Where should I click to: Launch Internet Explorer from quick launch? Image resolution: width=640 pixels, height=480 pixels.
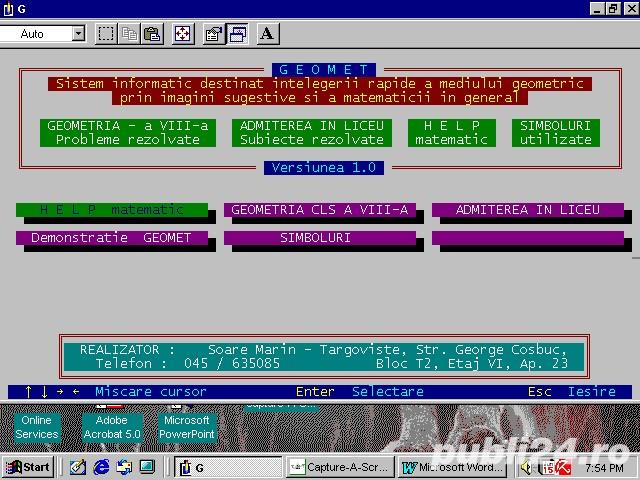click(x=101, y=467)
